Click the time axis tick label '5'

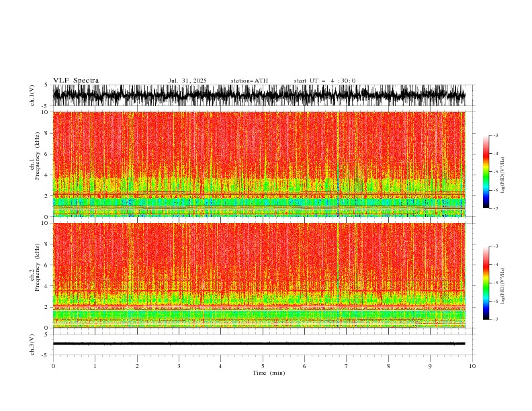tap(263, 366)
